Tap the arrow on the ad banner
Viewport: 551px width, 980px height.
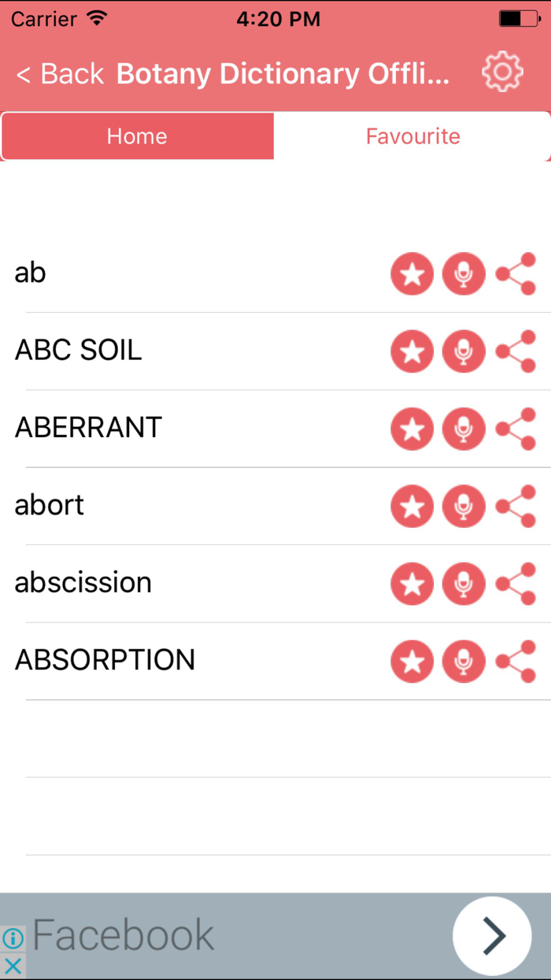pos(491,934)
